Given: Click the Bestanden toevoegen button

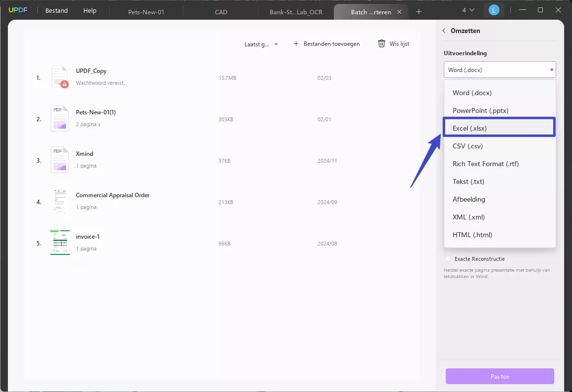Looking at the screenshot, I should [x=326, y=43].
